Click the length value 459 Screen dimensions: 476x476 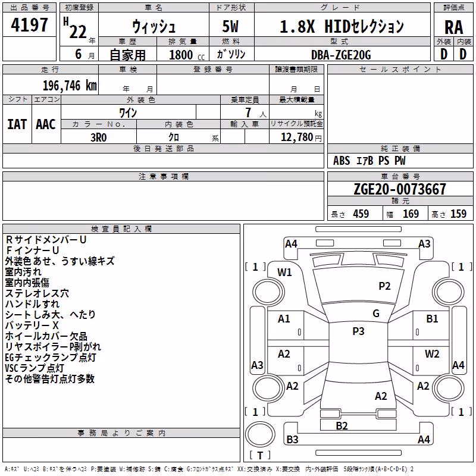click(361, 214)
